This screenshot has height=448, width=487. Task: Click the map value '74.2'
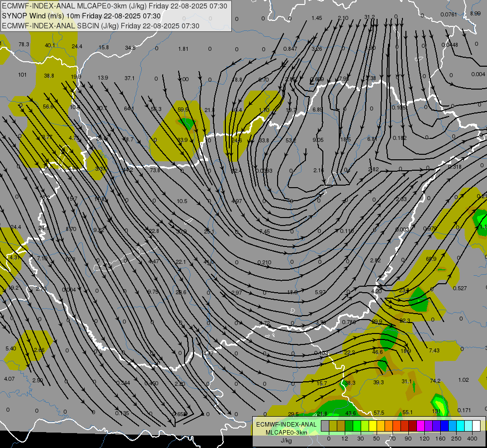[x=435, y=381]
